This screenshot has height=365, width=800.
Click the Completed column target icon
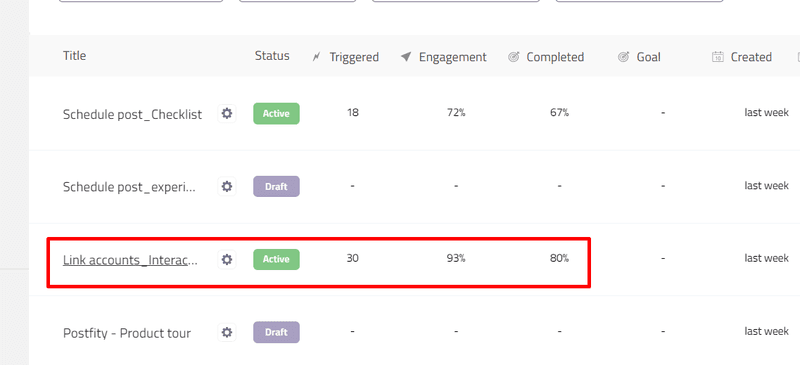coord(513,57)
